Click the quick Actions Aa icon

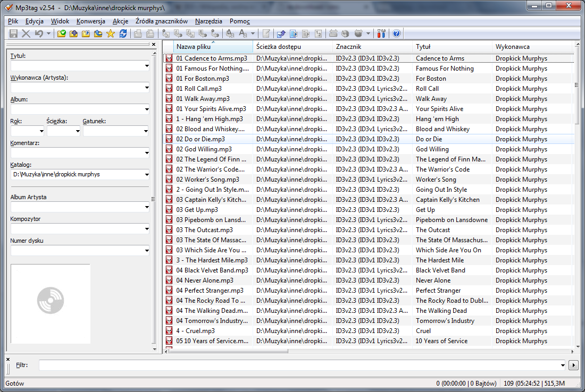click(x=243, y=33)
